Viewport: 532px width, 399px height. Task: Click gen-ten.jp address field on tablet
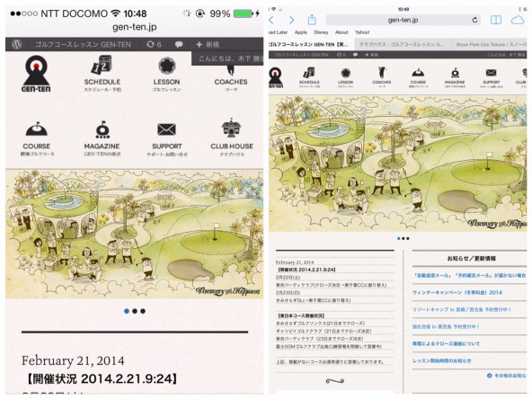[403, 20]
